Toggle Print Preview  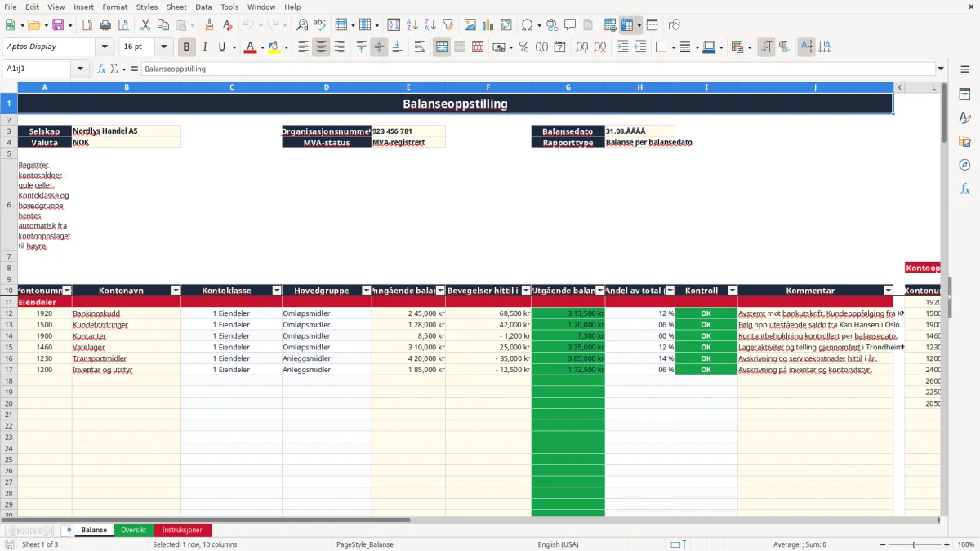click(123, 25)
